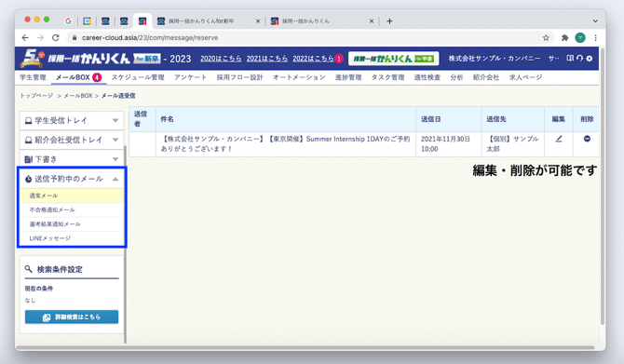The width and height of the screenshot is (624, 364).
Task: Open a new browser tab
Action: [x=389, y=21]
